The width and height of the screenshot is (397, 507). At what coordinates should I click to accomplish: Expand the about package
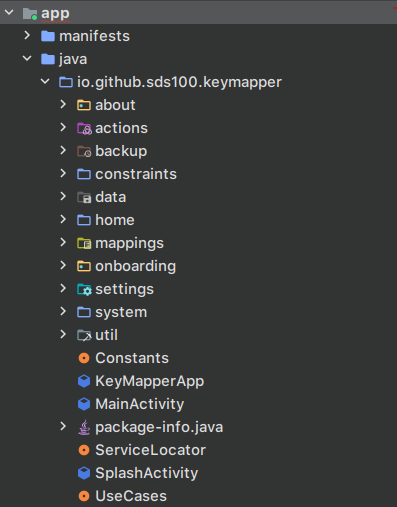(63, 104)
